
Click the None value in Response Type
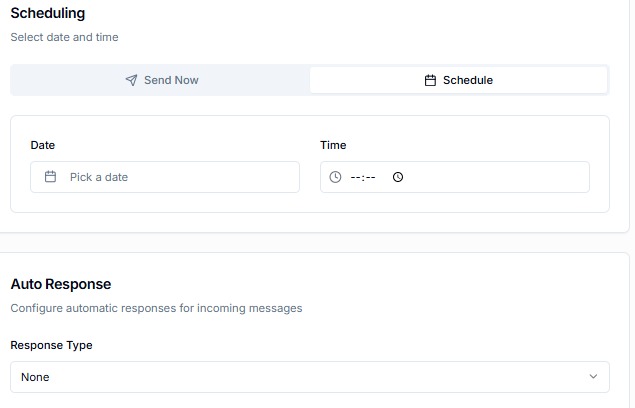coord(35,377)
